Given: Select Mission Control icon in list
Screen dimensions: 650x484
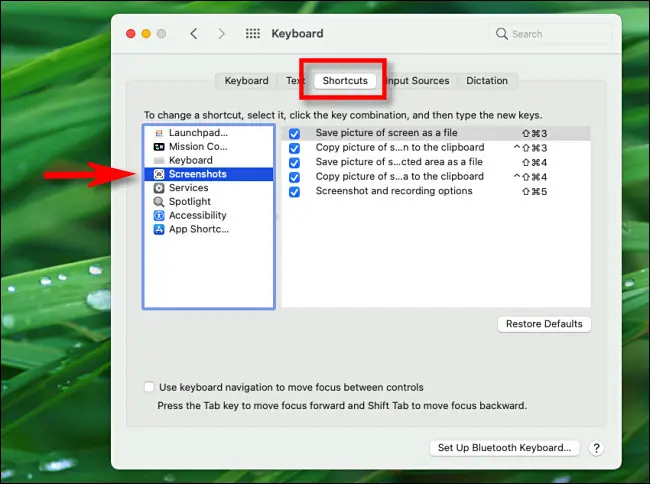Looking at the screenshot, I should (159, 147).
